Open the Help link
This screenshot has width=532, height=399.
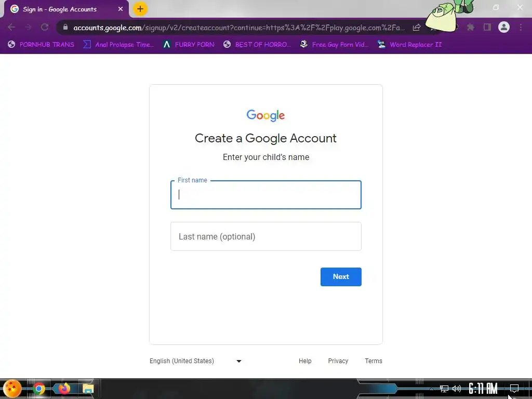[305, 361]
